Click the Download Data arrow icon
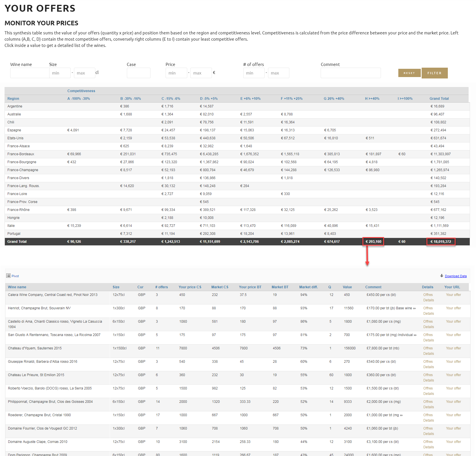 point(442,276)
